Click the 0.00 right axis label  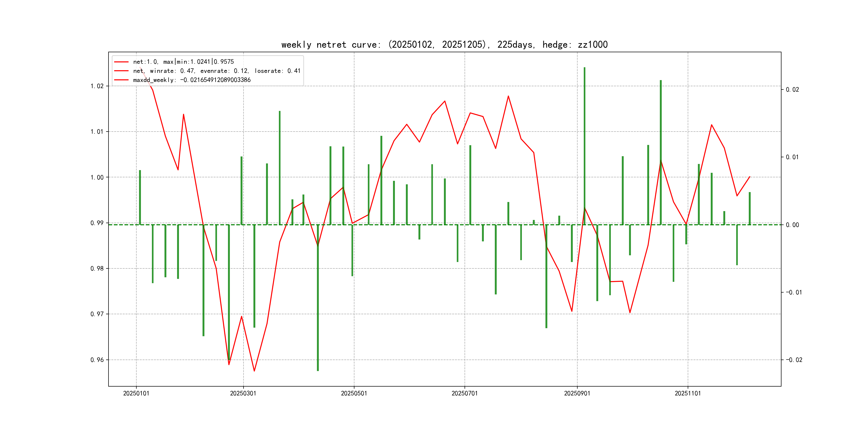tap(792, 225)
